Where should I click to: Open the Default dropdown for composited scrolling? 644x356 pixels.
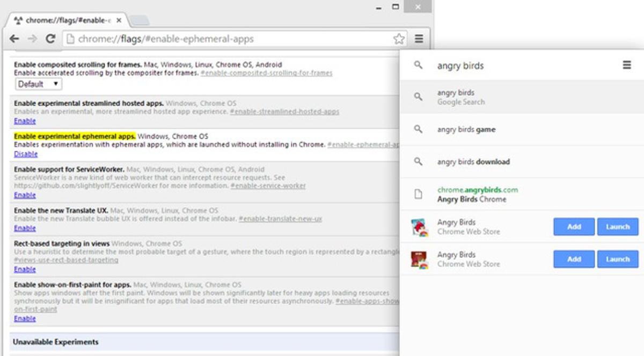coord(39,84)
